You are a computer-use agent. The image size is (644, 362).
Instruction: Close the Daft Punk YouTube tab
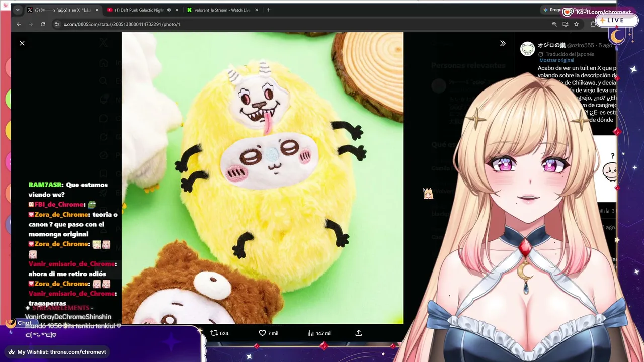(177, 10)
